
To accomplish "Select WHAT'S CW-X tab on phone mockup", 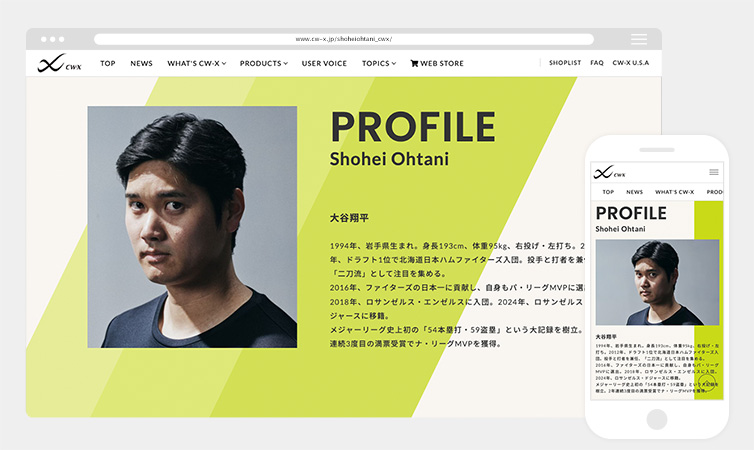I will tap(674, 192).
